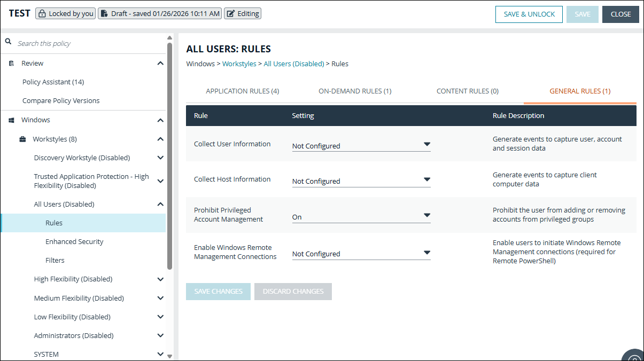Open the Enable Windows Remote Management dropdown
The height and width of the screenshot is (361, 644).
(x=426, y=252)
